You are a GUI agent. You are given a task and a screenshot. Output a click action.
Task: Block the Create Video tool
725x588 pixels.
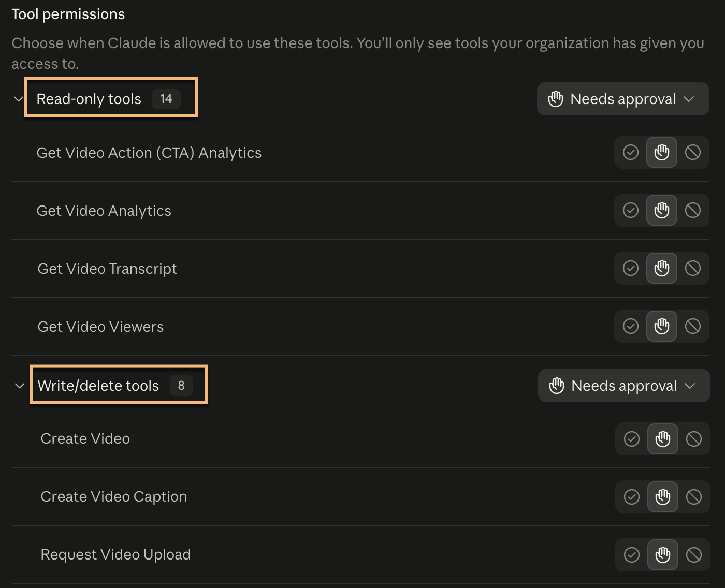694,439
